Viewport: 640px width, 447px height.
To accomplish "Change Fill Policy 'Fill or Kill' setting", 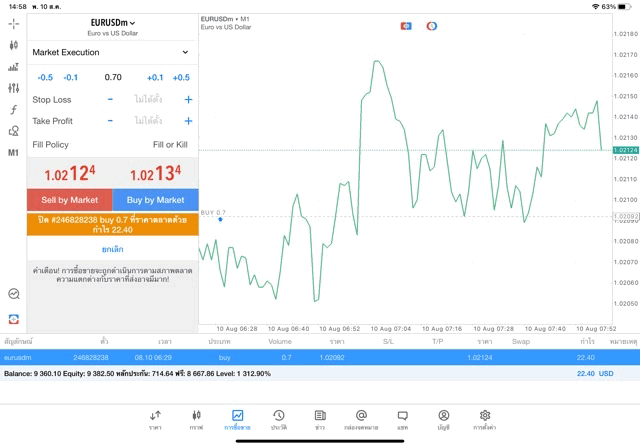I will (170, 145).
